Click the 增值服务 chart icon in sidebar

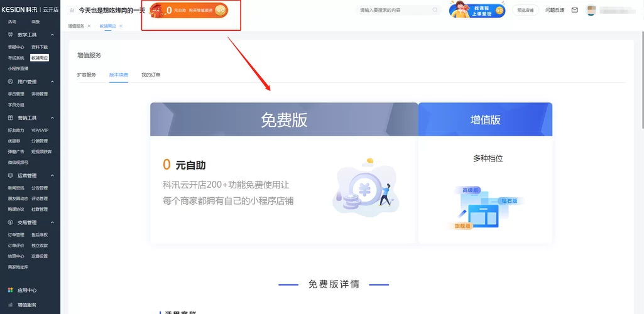tap(10, 305)
